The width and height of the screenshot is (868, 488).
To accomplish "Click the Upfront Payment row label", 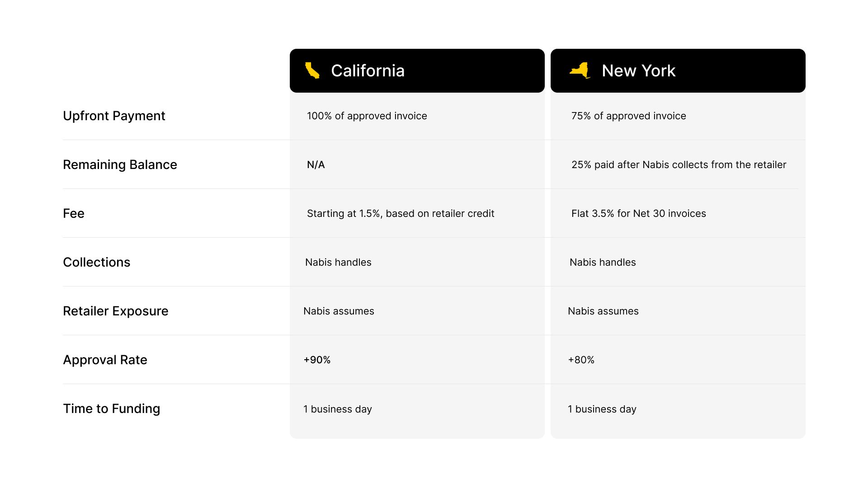I will click(x=114, y=116).
